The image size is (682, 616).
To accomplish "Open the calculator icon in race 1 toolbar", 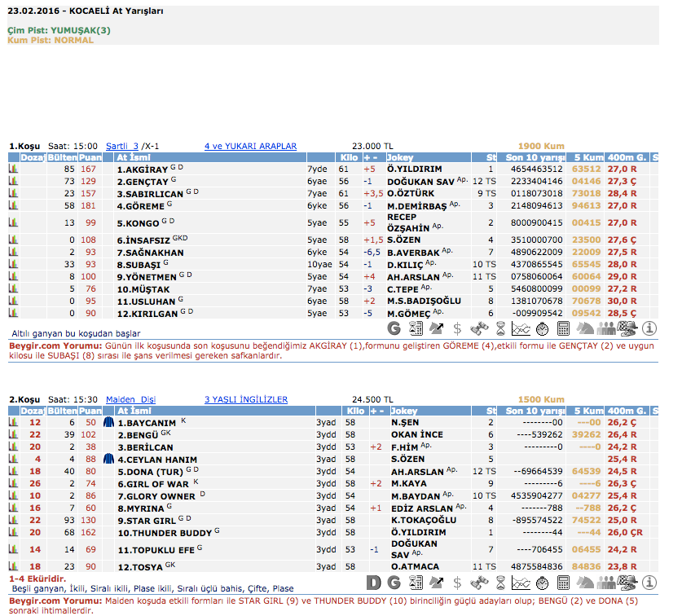I will click(563, 329).
